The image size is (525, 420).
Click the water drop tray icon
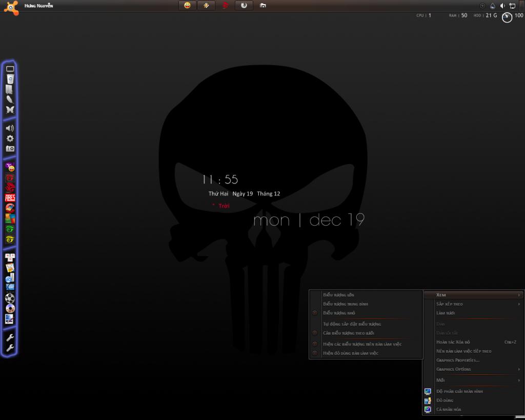coord(493,6)
